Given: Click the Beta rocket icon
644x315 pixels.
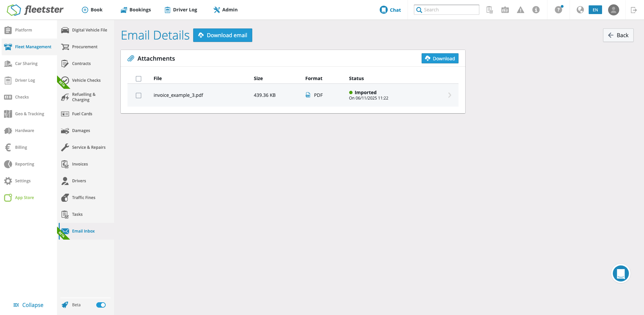Looking at the screenshot, I should pyautogui.click(x=65, y=305).
